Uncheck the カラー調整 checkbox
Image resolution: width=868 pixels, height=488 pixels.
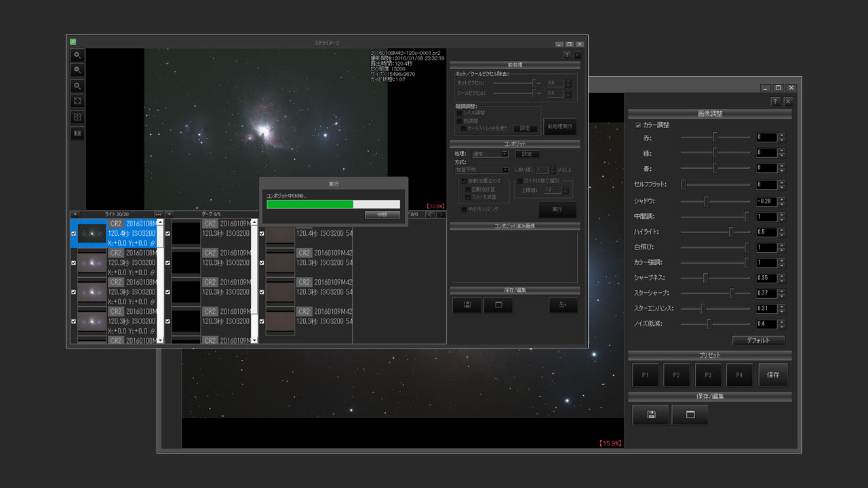638,125
